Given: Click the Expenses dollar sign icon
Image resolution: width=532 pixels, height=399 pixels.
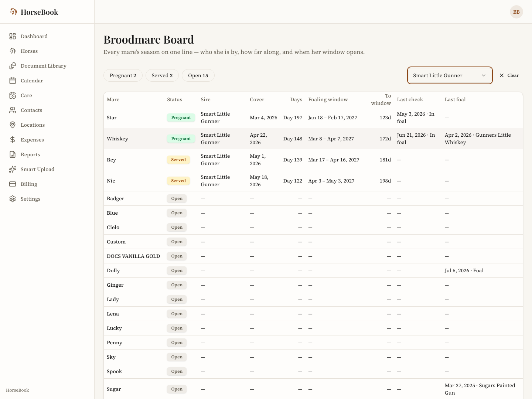Looking at the screenshot, I should tap(13, 140).
